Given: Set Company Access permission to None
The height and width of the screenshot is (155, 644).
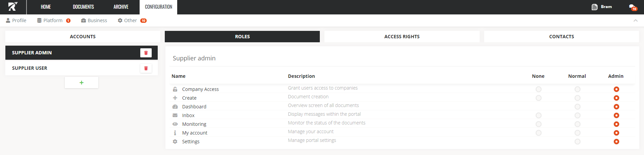Looking at the screenshot, I should tap(538, 89).
